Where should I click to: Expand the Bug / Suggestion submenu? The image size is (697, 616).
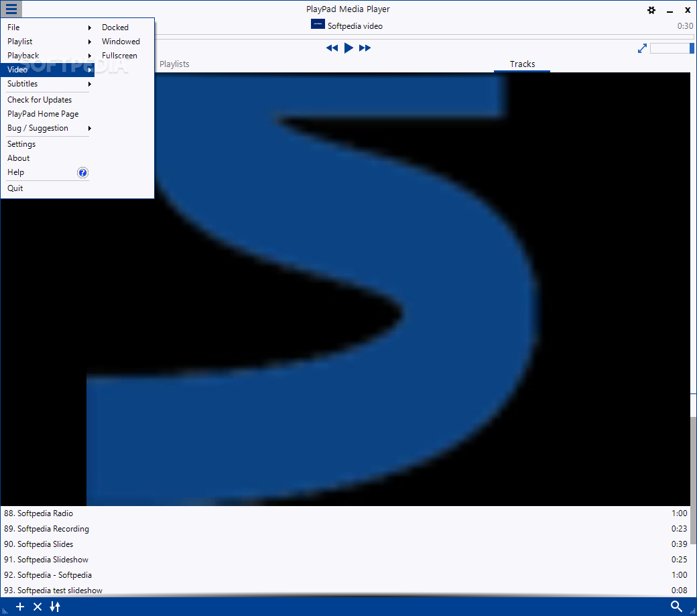point(48,128)
